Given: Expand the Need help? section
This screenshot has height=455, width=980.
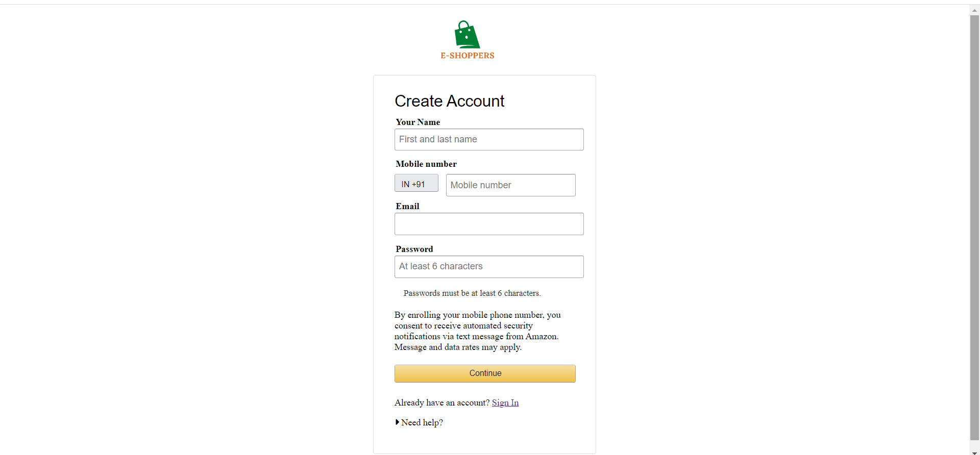Looking at the screenshot, I should click(x=419, y=422).
